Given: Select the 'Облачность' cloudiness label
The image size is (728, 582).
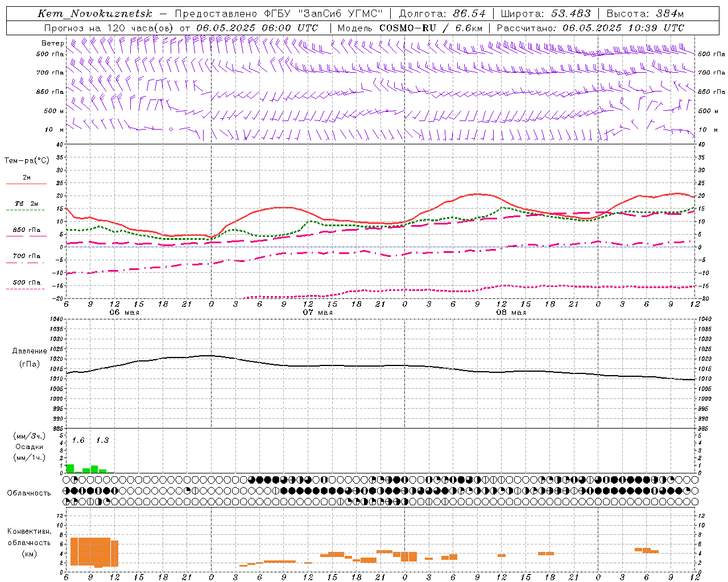Looking at the screenshot, I should click(29, 493).
